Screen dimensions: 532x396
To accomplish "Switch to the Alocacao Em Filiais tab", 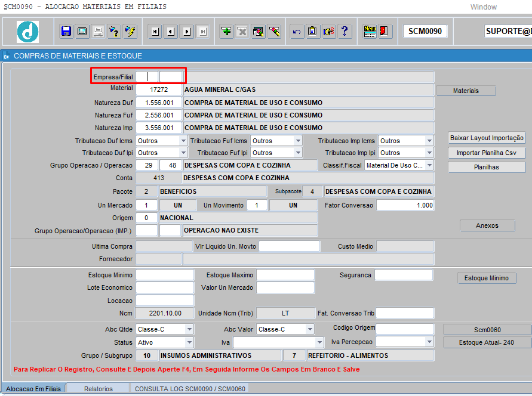I will pos(33,389).
